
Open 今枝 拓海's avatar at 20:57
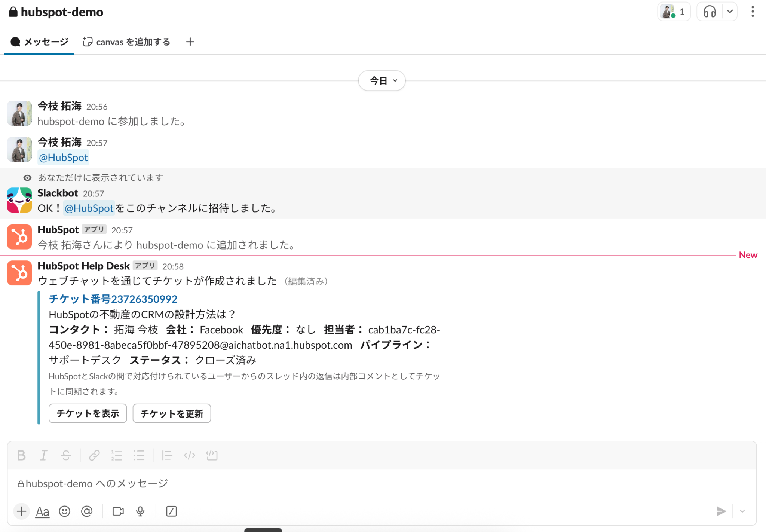[x=19, y=149]
